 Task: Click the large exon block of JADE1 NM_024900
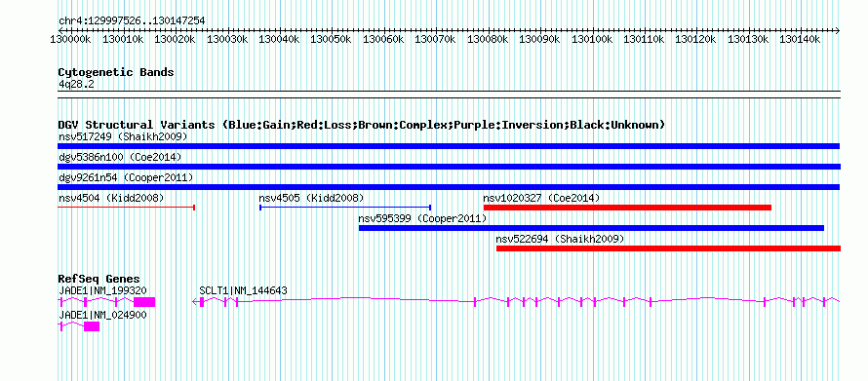point(92,326)
